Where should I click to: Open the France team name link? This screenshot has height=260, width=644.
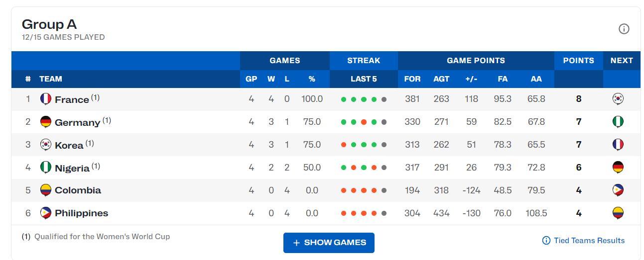[x=72, y=99]
